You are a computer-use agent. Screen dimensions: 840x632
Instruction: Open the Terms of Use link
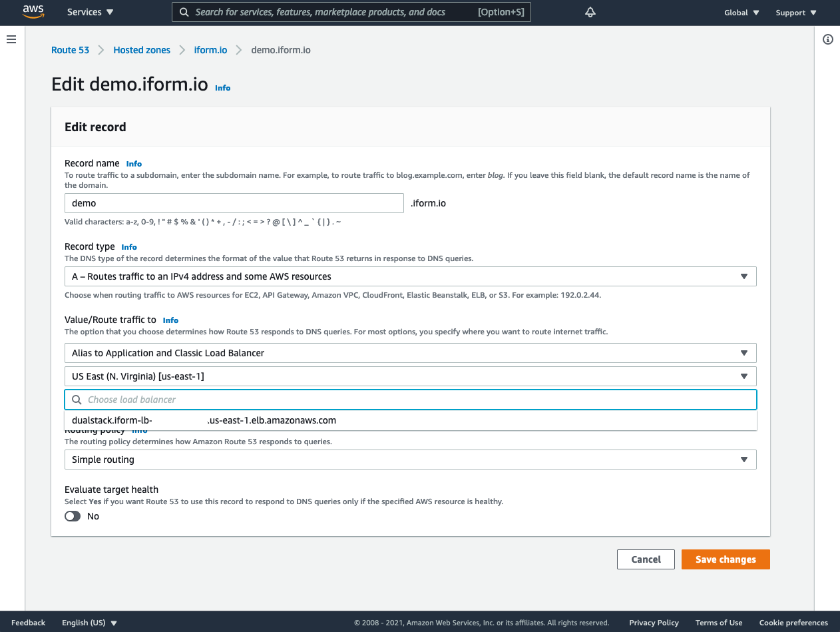(719, 623)
